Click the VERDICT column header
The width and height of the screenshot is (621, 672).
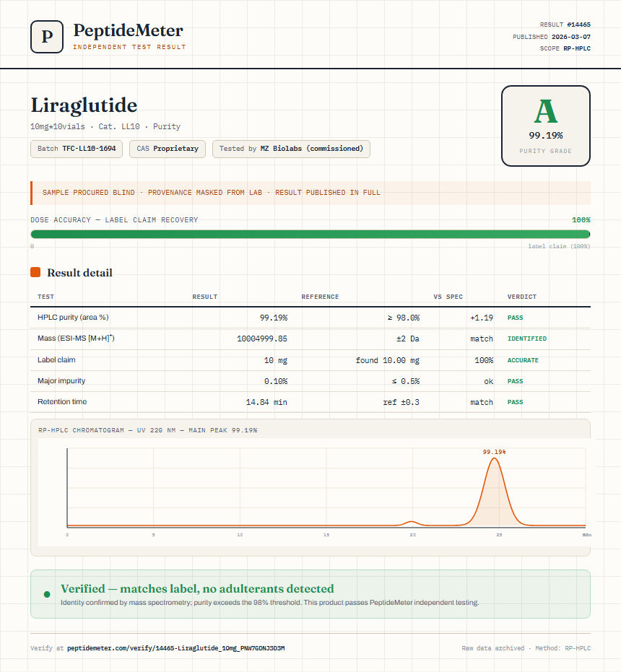(x=522, y=297)
